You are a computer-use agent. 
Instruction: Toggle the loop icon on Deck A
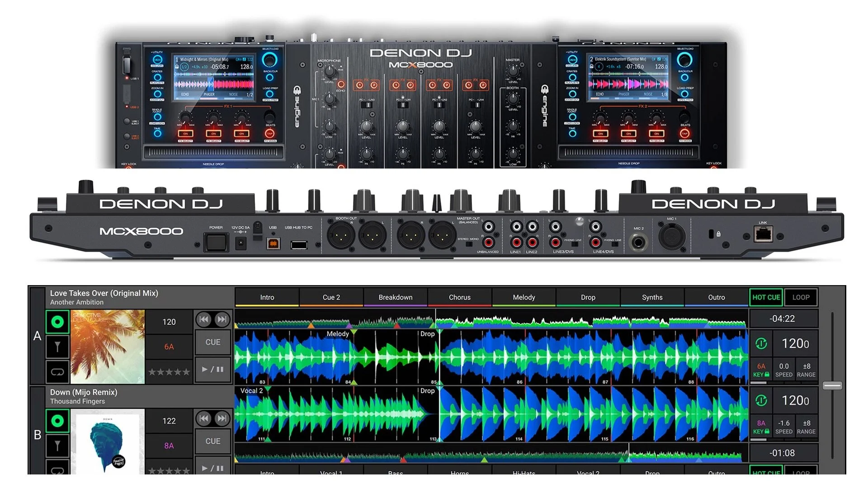pos(57,372)
